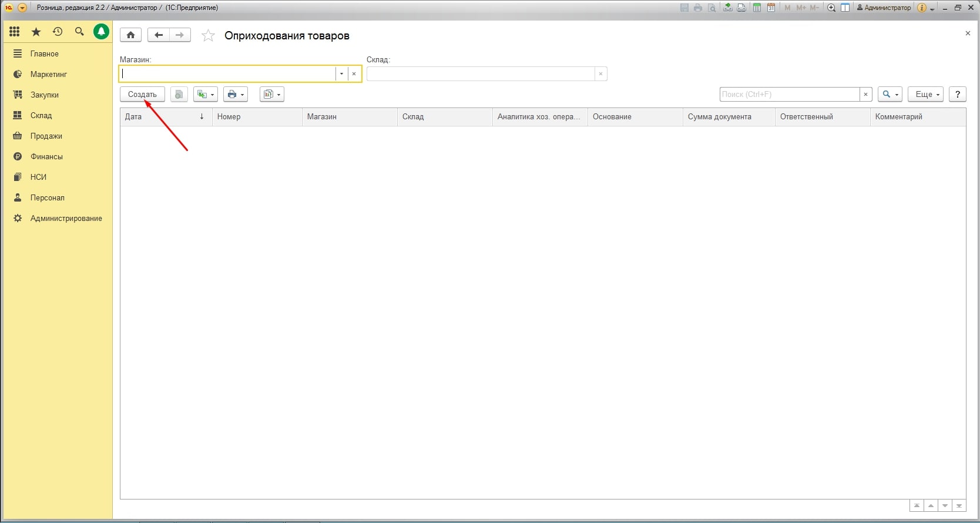Open the History clock icon
The width and height of the screenshot is (980, 523).
[x=58, y=32]
